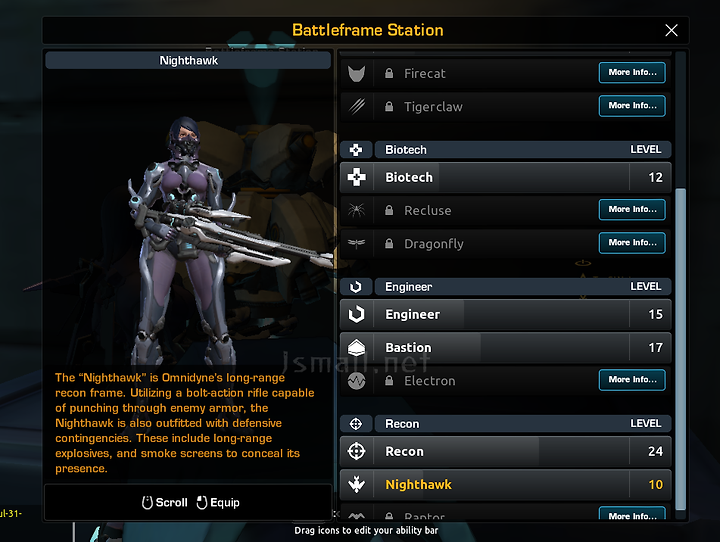
Task: Close the Battleframe Station window
Action: [x=671, y=30]
